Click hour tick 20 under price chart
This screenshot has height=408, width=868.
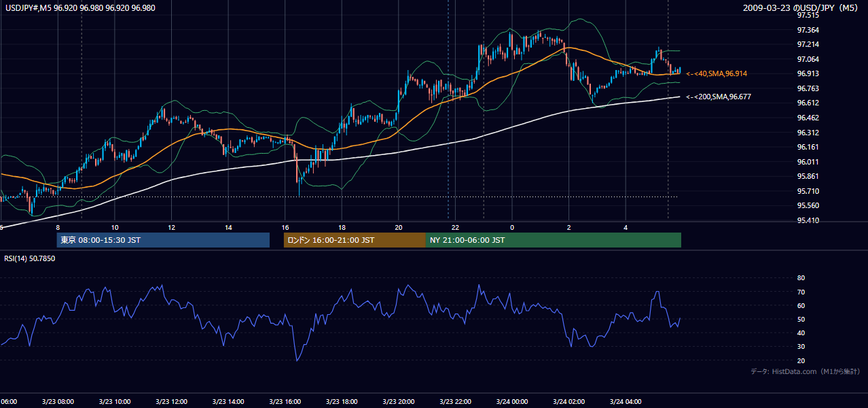(x=399, y=228)
